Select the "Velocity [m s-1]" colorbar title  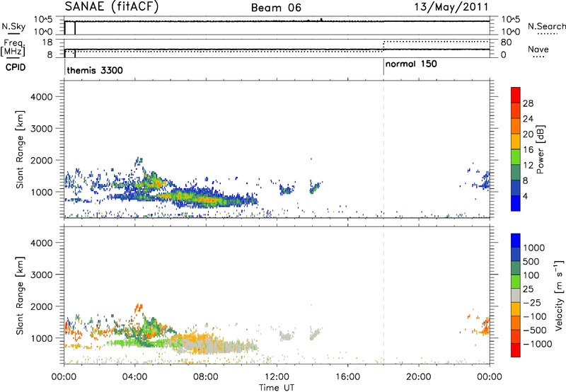click(559, 295)
